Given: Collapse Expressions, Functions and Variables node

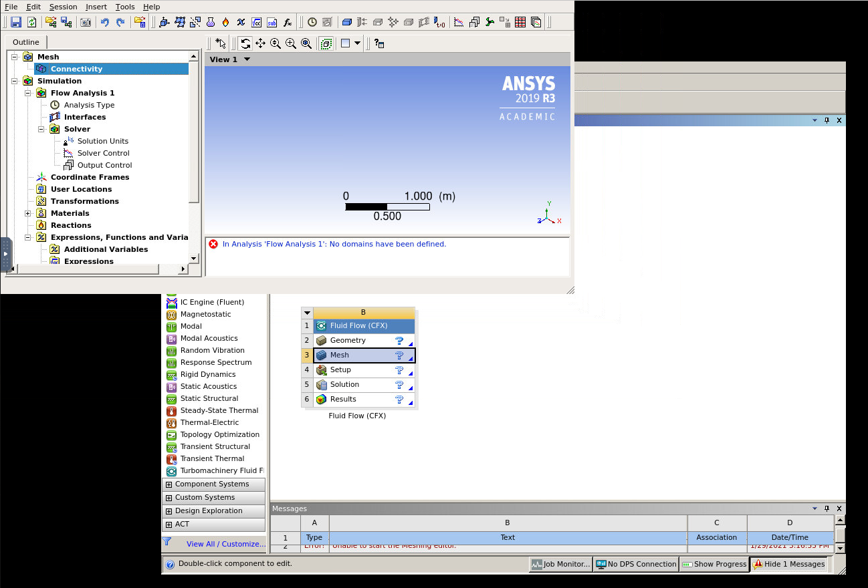Looking at the screenshot, I should 28,237.
